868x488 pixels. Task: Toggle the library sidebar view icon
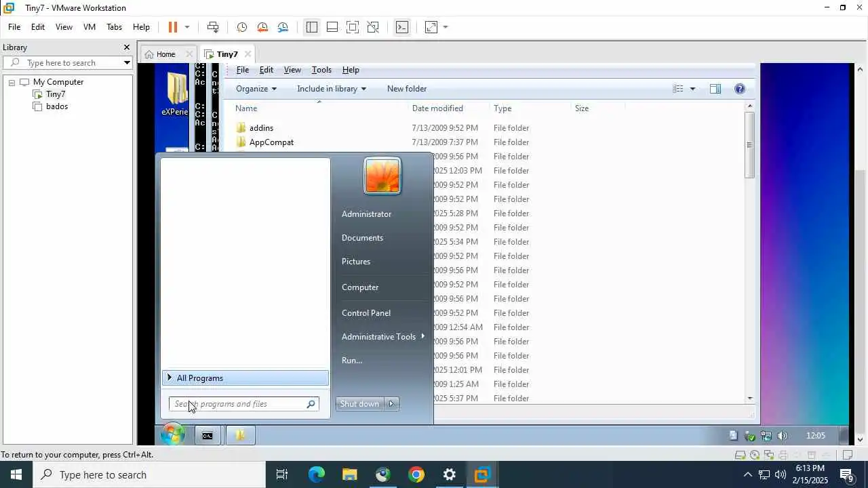[311, 27]
